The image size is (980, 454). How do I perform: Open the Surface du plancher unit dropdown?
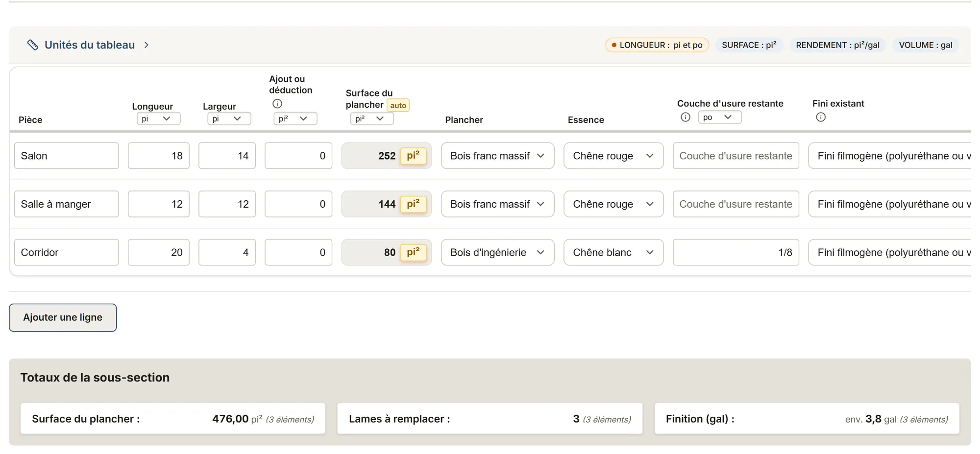click(x=372, y=119)
